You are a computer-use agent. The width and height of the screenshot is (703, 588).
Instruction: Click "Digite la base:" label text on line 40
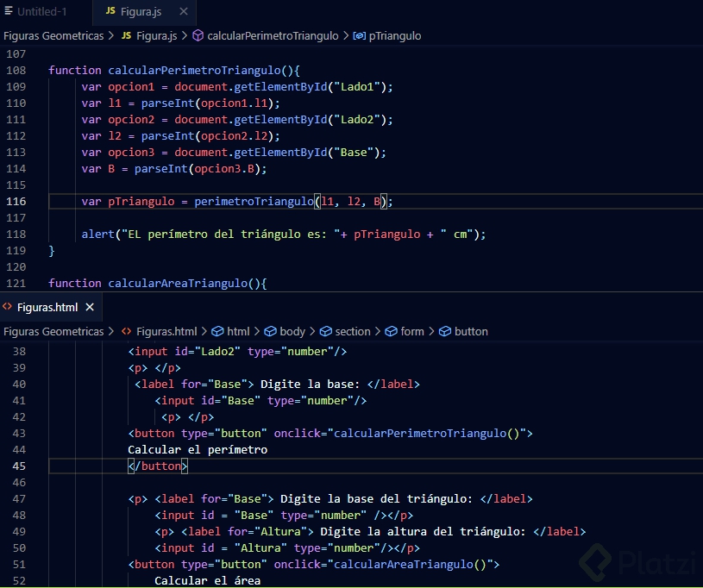pyautogui.click(x=311, y=385)
